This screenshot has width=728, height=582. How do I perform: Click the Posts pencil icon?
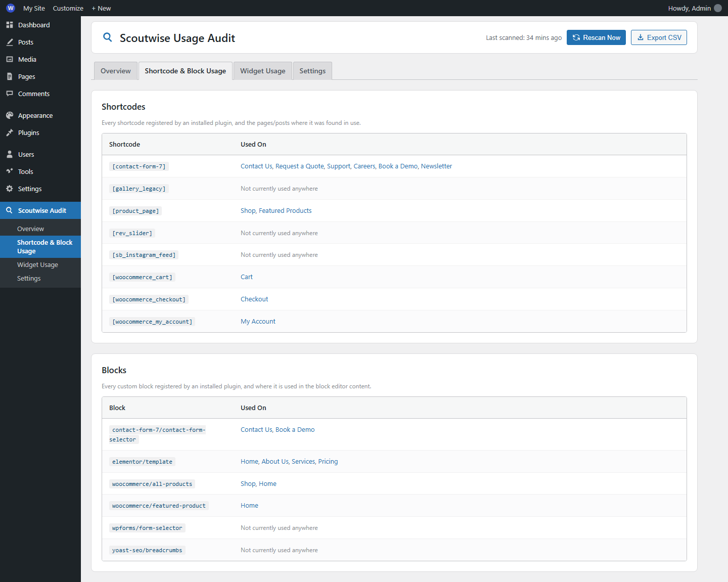point(10,42)
